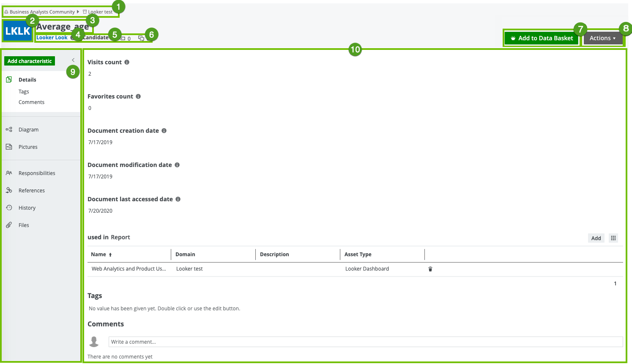Collapse the left sidebar with the chevron
The image size is (632, 364).
coord(73,60)
